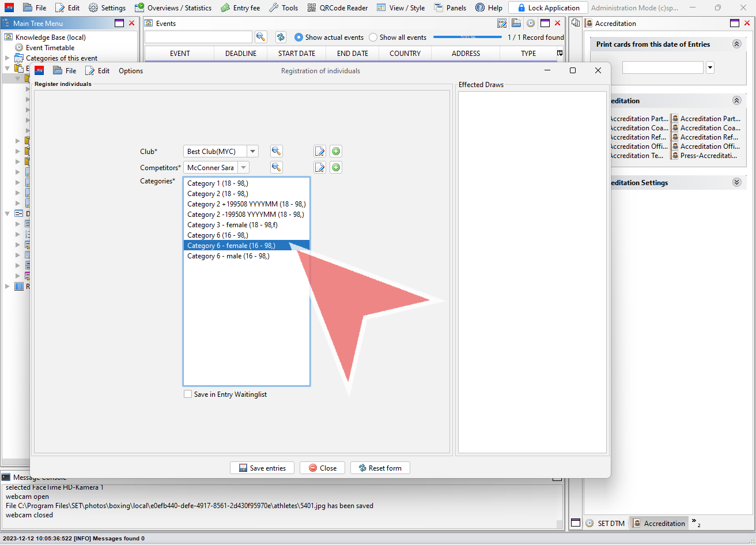Open the QRCode Reader tool
The height and width of the screenshot is (545, 756).
pyautogui.click(x=338, y=7)
